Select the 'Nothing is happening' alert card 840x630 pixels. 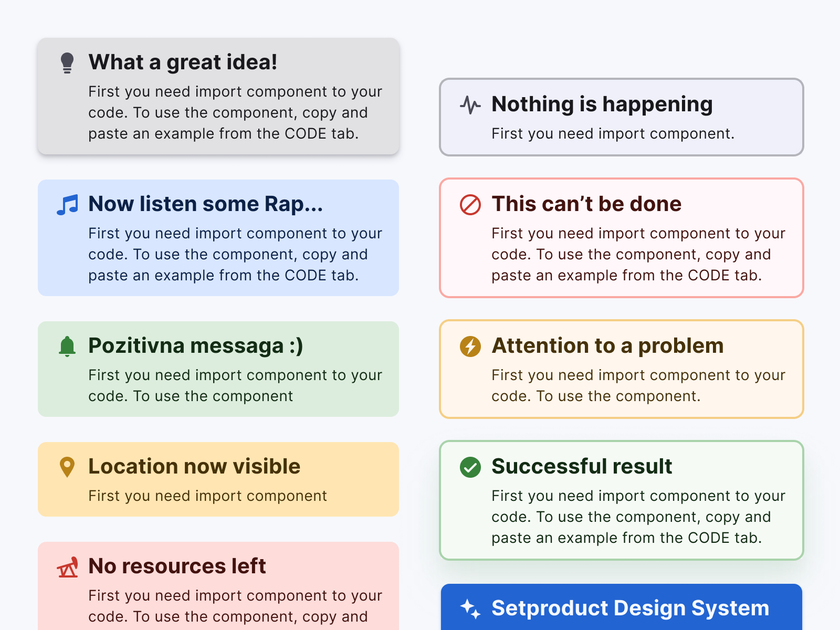pyautogui.click(x=621, y=117)
